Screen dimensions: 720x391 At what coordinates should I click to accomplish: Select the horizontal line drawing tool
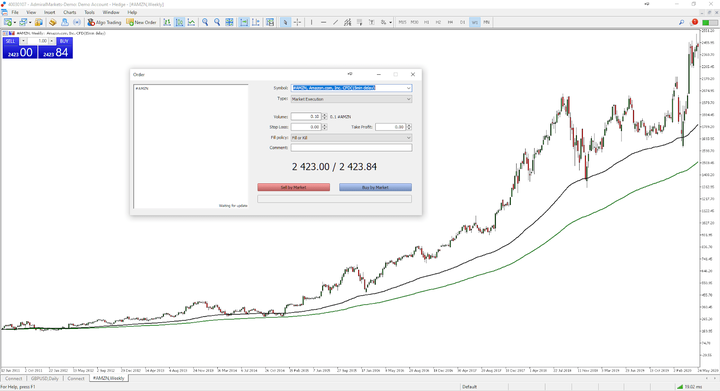pos(323,22)
